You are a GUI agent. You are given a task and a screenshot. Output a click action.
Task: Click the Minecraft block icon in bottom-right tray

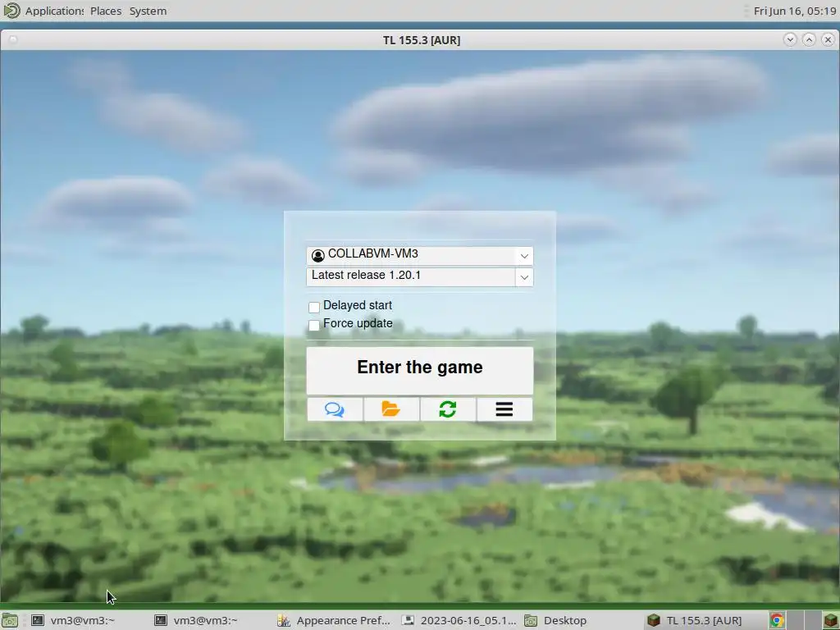pyautogui.click(x=832, y=621)
